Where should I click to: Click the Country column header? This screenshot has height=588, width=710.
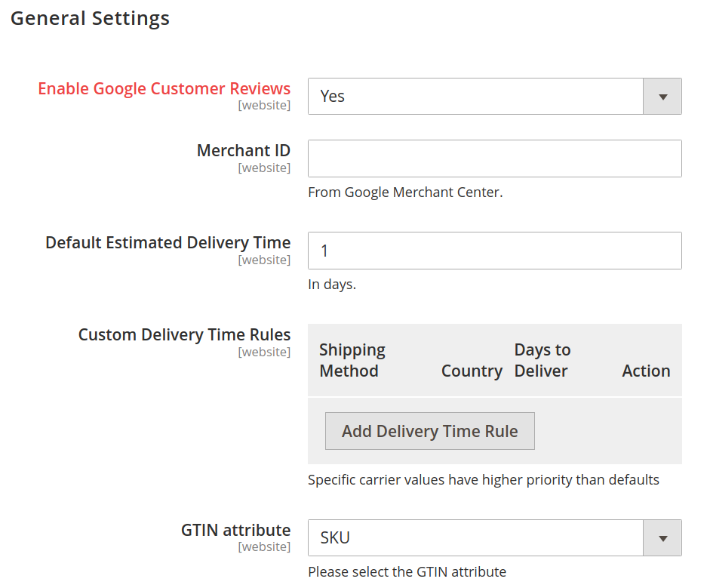[472, 371]
